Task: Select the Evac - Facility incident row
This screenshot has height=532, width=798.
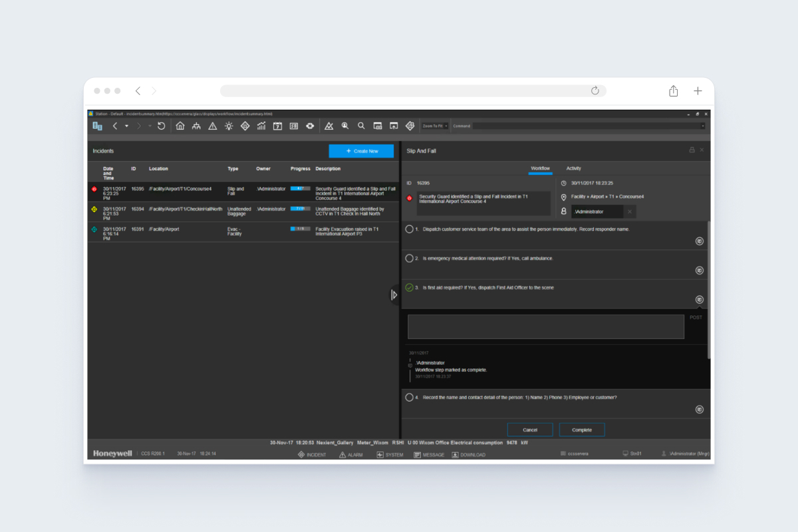Action: click(x=243, y=232)
